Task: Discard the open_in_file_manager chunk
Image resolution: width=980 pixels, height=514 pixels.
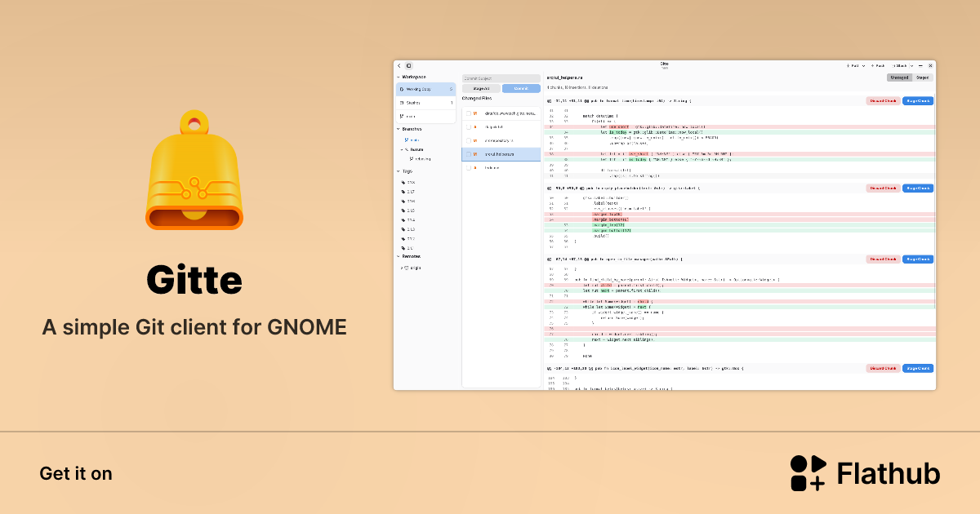Action: point(884,259)
